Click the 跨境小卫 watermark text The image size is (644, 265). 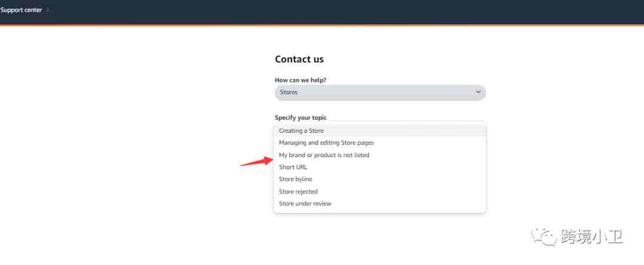[592, 237]
